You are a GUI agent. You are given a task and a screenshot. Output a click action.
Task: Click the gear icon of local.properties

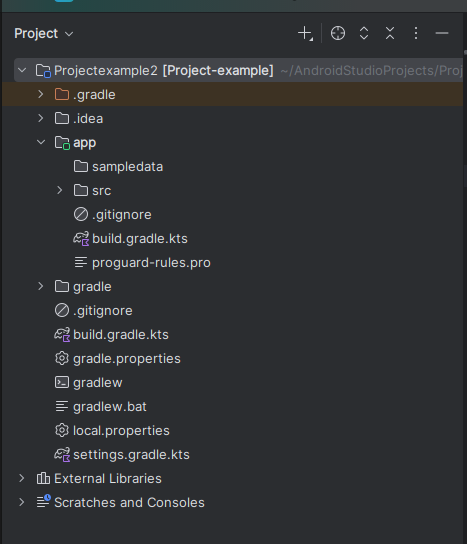point(62,430)
